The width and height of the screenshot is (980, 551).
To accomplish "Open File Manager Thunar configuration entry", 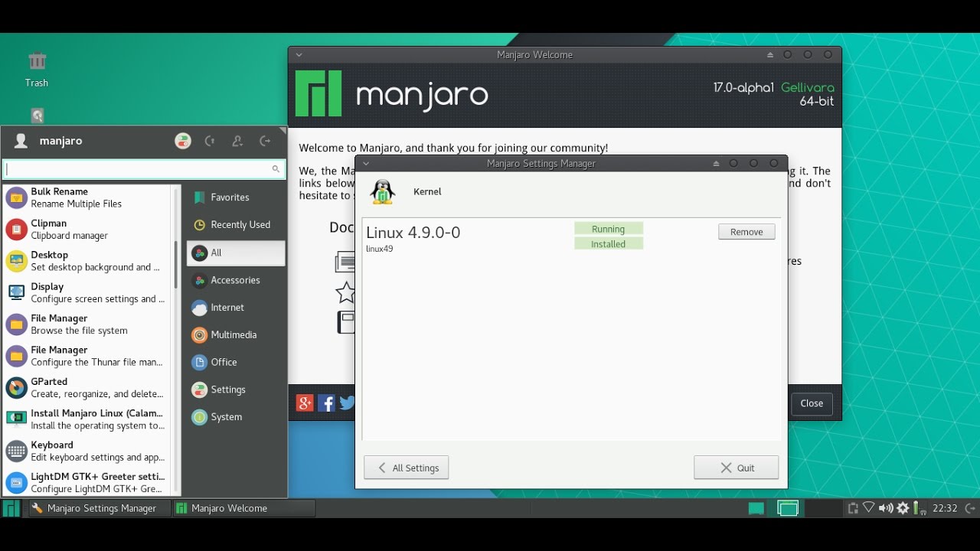I will (x=87, y=356).
